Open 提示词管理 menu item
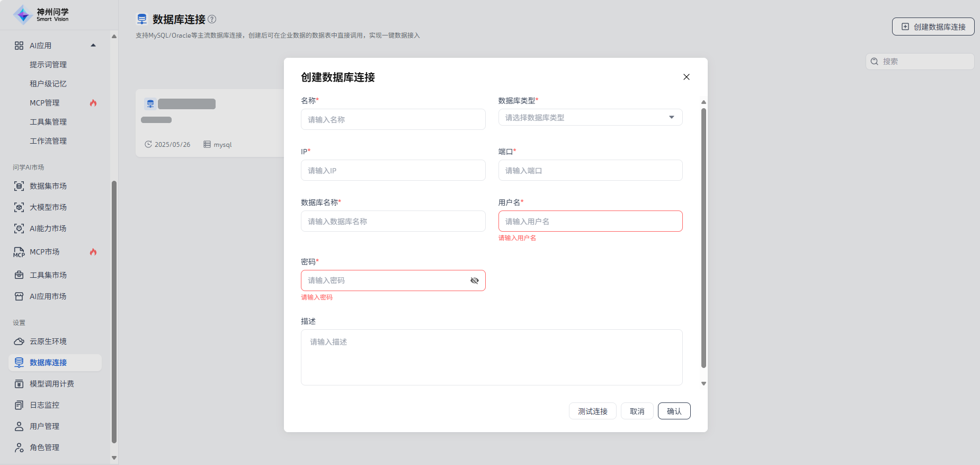Screen dimensions: 980x465 (48, 65)
